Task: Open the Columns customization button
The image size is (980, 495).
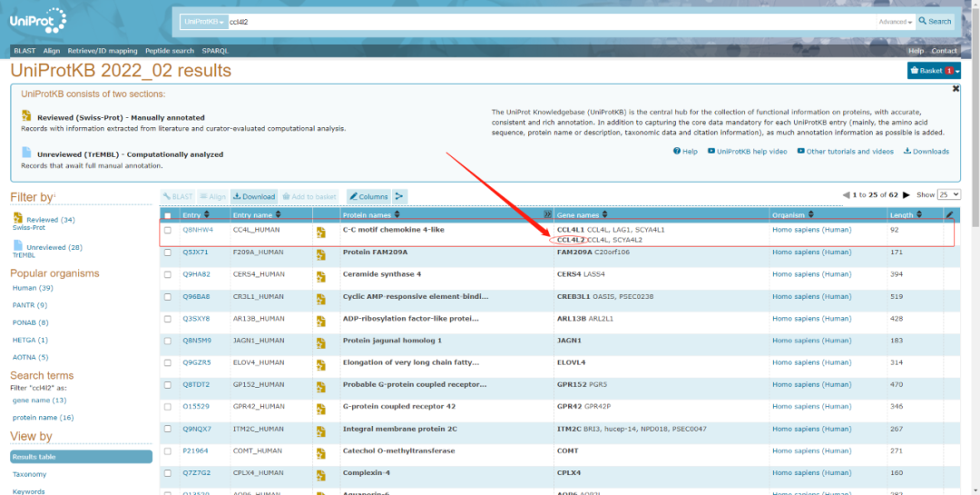Action: click(368, 196)
